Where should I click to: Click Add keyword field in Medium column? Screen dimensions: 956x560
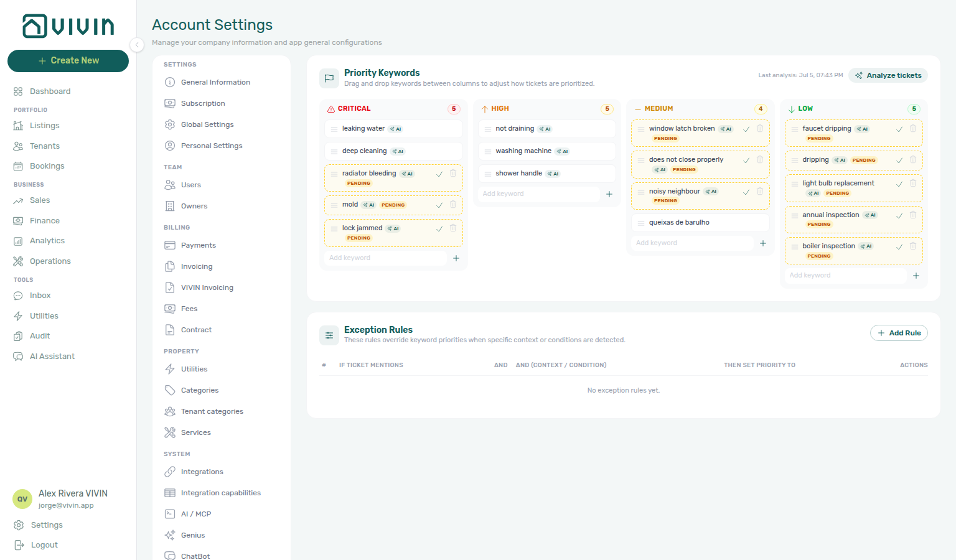[x=692, y=243]
